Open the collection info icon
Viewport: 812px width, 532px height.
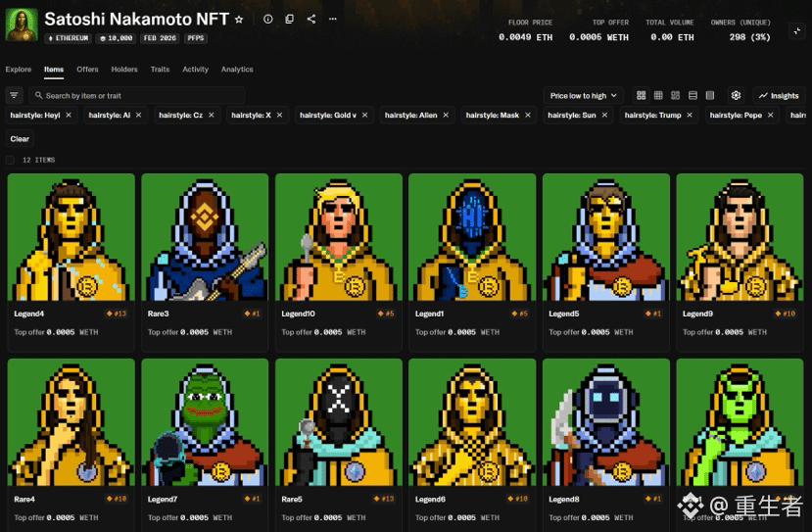point(267,20)
